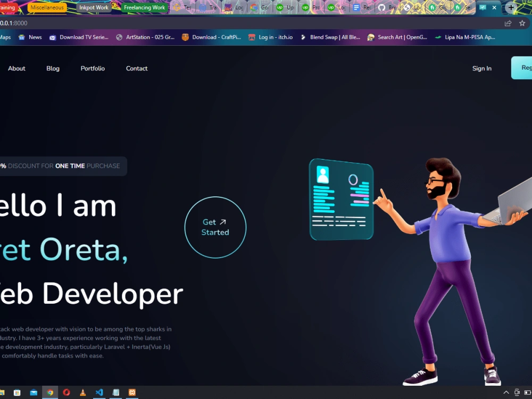Open the Log in - itch.io bookmark
The width and height of the screenshot is (532, 399).
click(270, 37)
